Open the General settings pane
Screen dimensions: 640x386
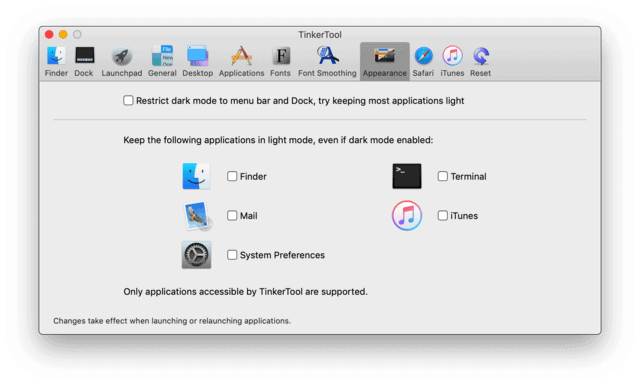(x=162, y=61)
